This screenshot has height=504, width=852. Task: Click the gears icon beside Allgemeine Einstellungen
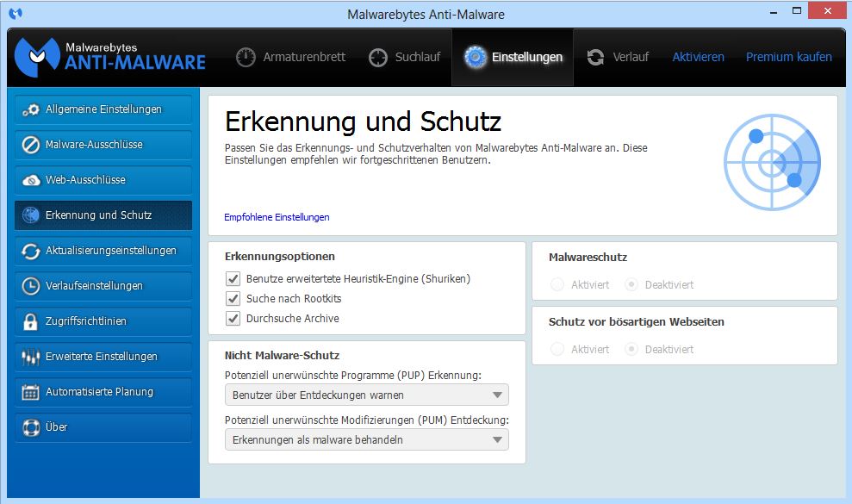point(31,109)
